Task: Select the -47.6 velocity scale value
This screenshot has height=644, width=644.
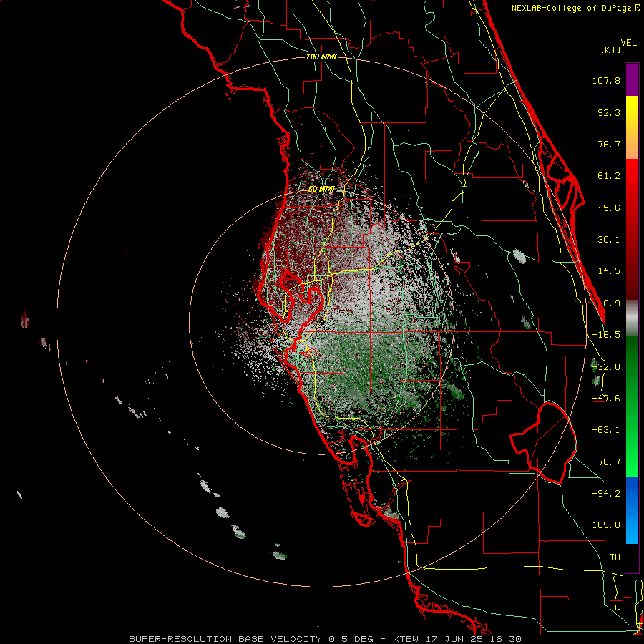Action: pyautogui.click(x=606, y=399)
